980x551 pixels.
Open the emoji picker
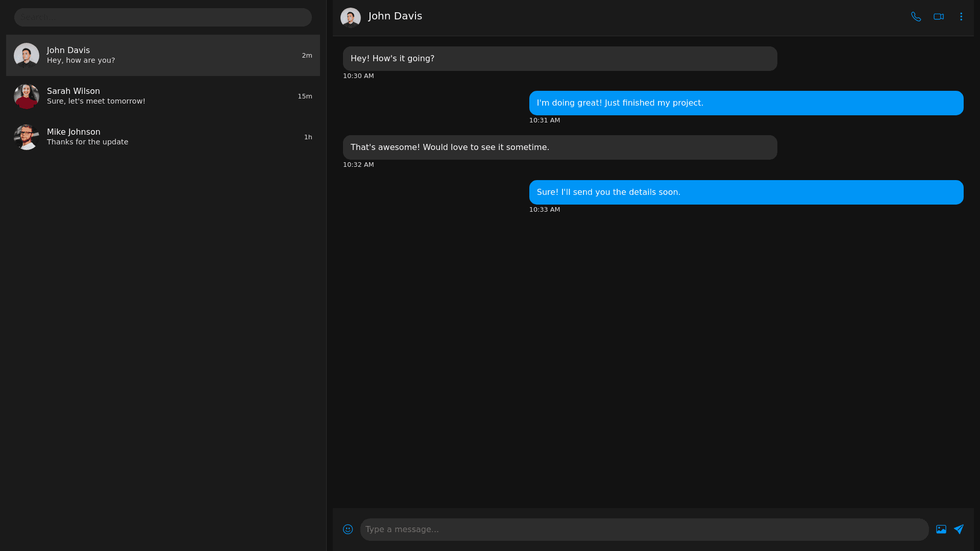(348, 530)
